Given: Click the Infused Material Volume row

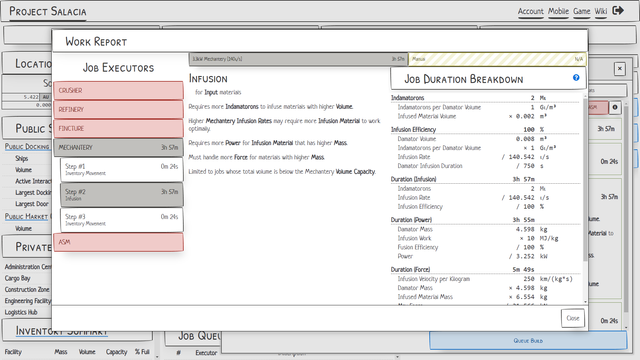Looking at the screenshot, I should click(485, 116).
